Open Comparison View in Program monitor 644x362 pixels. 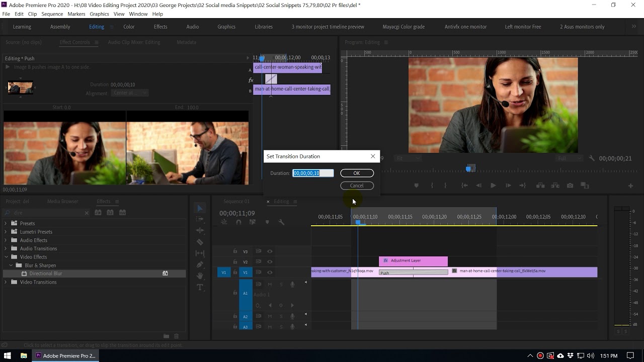coord(585,186)
